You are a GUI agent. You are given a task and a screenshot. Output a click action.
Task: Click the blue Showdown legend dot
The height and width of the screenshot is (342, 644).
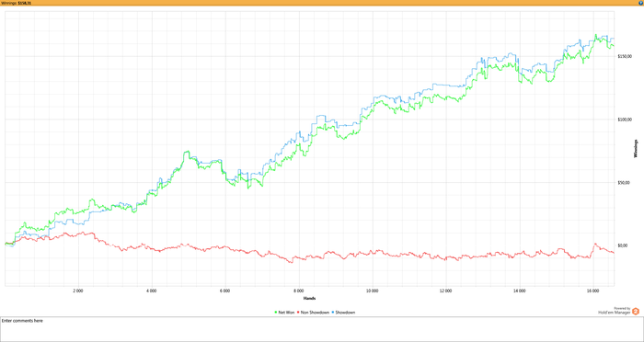click(333, 313)
